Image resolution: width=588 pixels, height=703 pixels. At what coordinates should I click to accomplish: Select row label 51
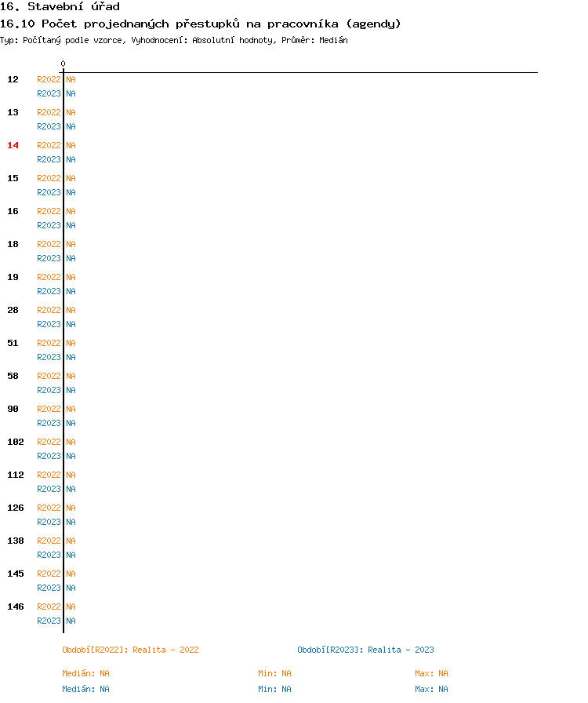click(x=13, y=343)
